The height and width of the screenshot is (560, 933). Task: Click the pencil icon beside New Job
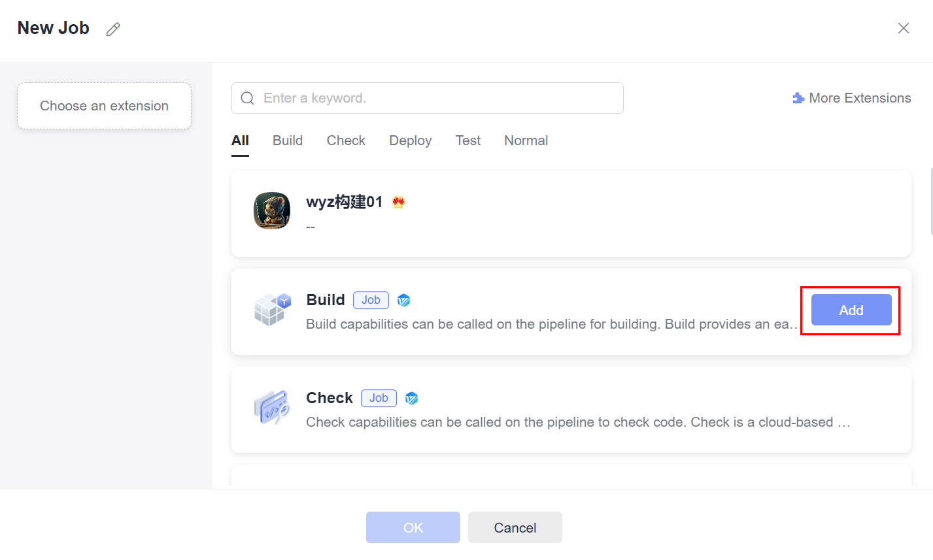point(113,29)
